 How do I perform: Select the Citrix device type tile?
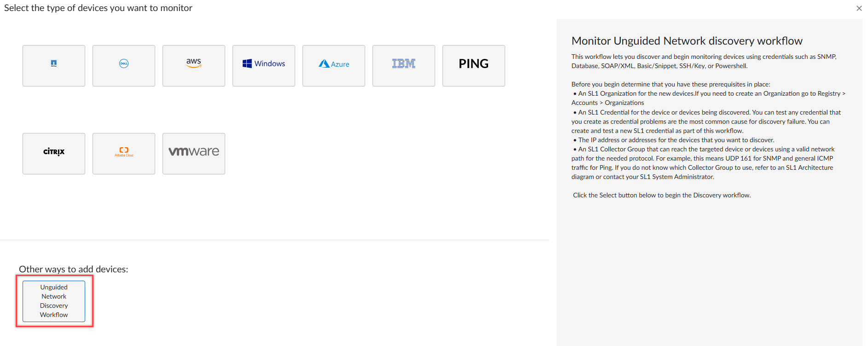point(54,154)
